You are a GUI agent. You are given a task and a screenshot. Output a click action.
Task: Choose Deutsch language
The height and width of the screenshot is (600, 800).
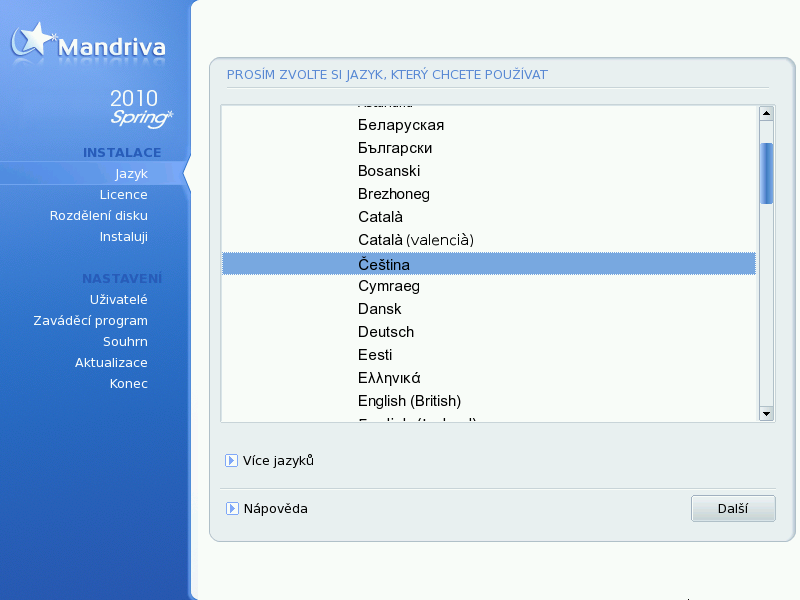386,332
